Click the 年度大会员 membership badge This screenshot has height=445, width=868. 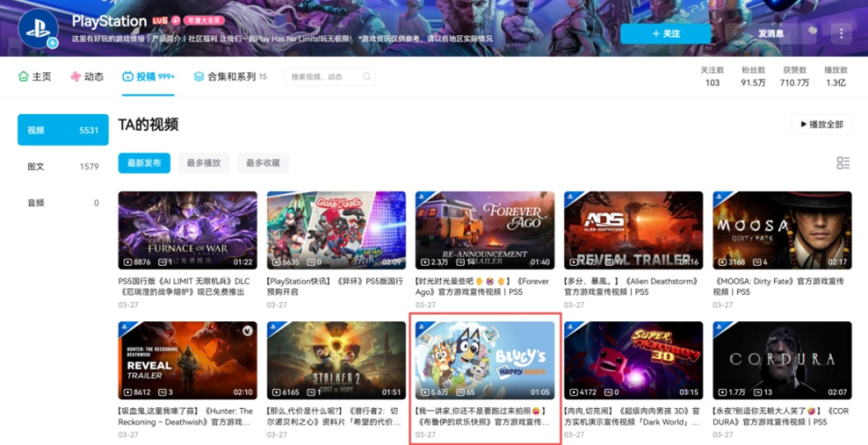(203, 21)
